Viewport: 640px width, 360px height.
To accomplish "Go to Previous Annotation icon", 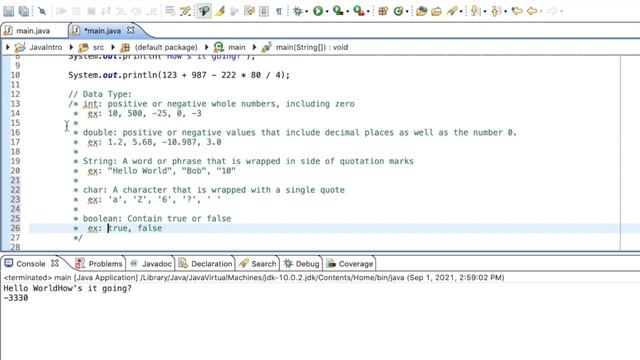I will (x=496, y=11).
